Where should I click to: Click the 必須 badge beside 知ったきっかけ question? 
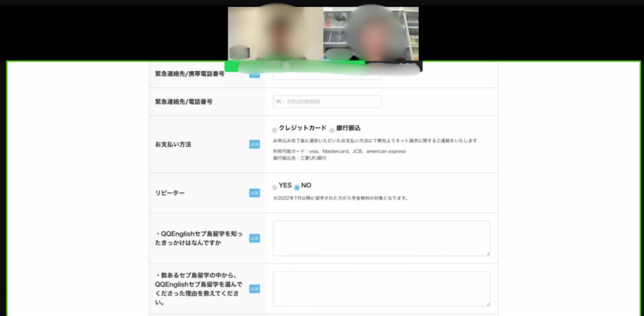[255, 239]
